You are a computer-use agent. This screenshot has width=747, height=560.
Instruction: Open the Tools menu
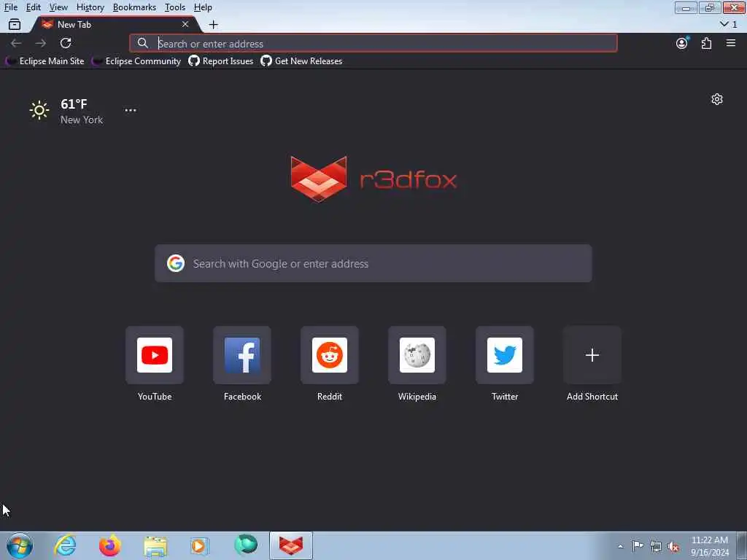175,7
